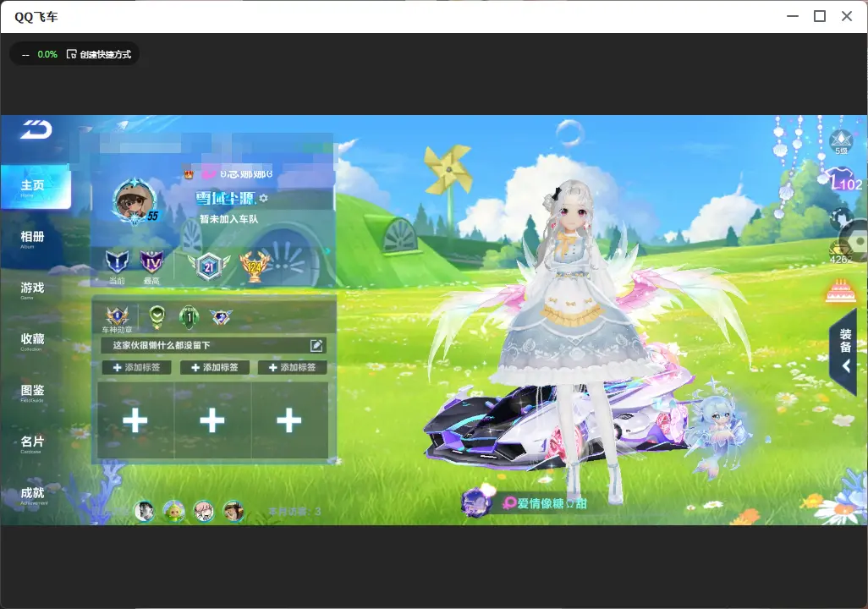Image resolution: width=868 pixels, height=609 pixels.
Task: Click the 当前 current rank badge
Action: coord(117,261)
